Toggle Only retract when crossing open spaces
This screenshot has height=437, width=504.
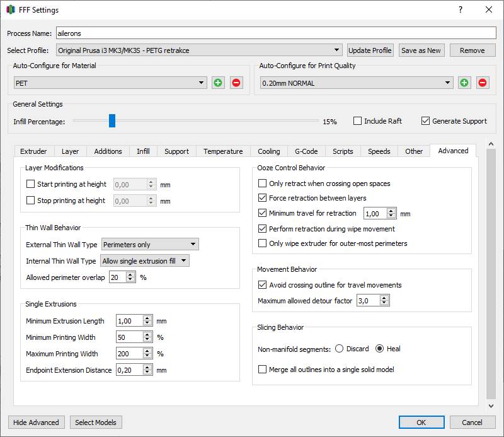[263, 184]
